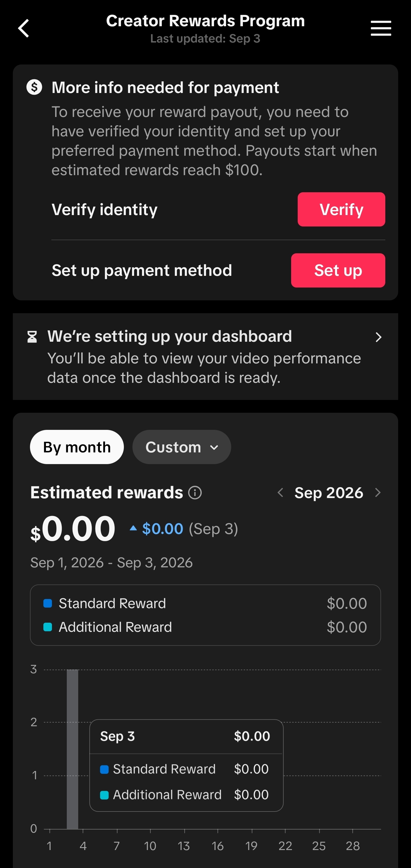Tap the Standard Reward blue swatch
411x868 pixels.
pos(48,603)
